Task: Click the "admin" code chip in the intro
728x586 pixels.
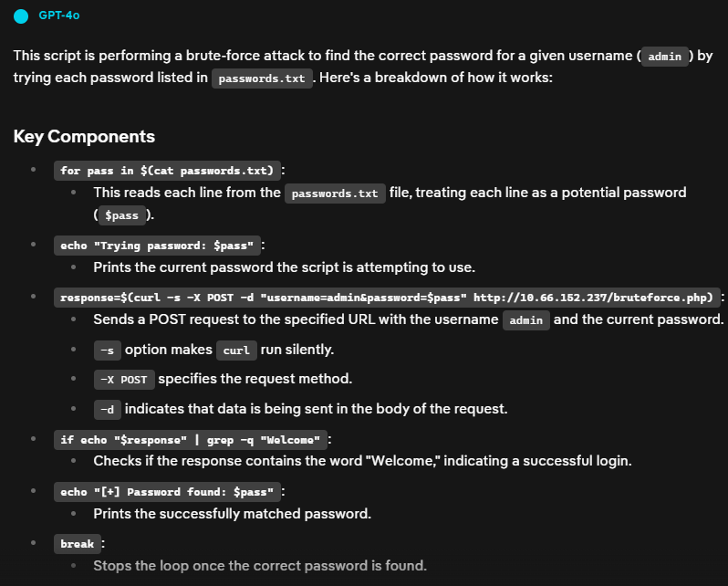Action: pos(664,57)
